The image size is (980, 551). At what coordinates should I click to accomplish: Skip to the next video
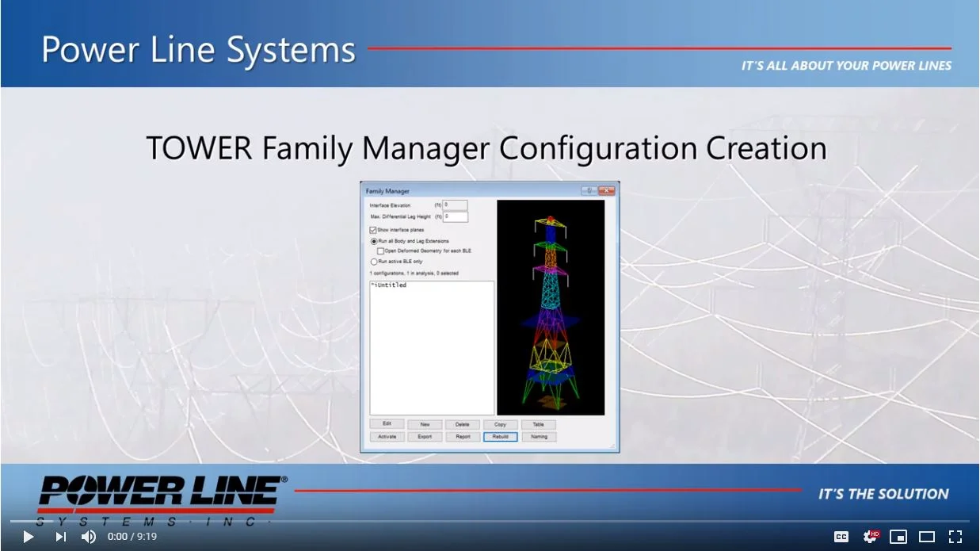click(60, 537)
